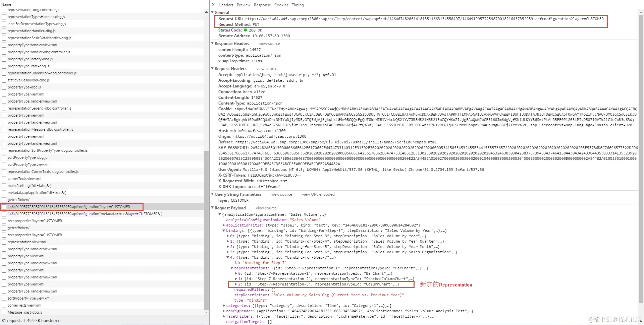Viewport: 644px width, 325px height.
Task: Collapse the Query String Parameters section
Action: [212, 194]
